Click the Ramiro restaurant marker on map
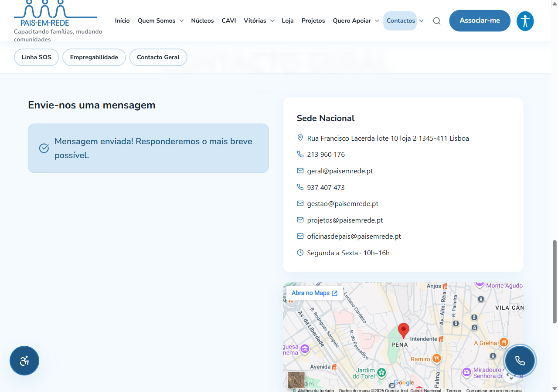The image size is (558, 392). pos(436,359)
